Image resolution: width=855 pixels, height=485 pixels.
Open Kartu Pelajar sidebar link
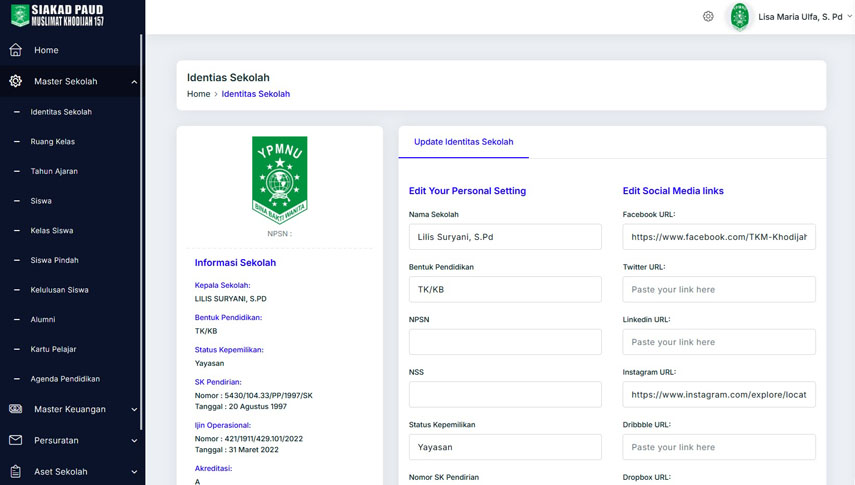point(53,349)
